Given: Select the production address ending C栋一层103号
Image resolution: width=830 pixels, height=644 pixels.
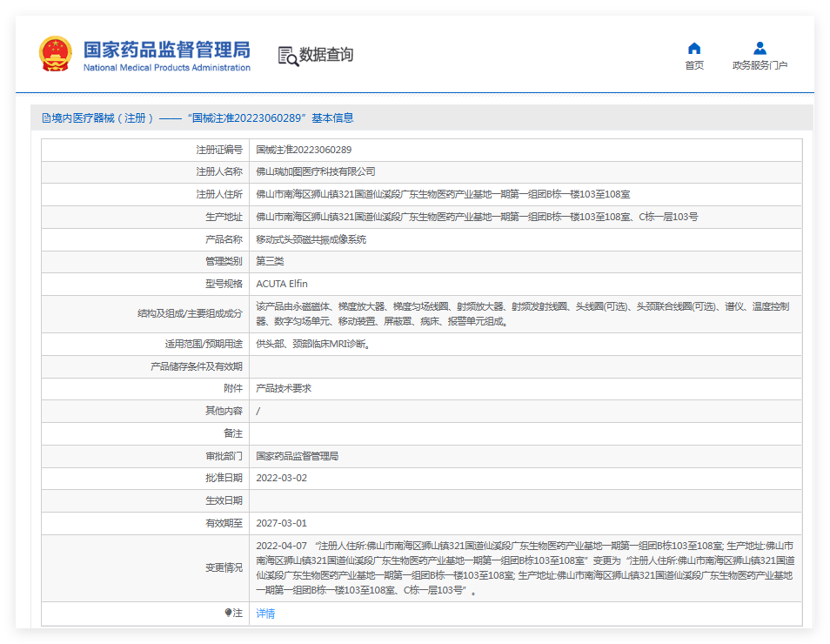Looking at the screenshot, I should [477, 217].
